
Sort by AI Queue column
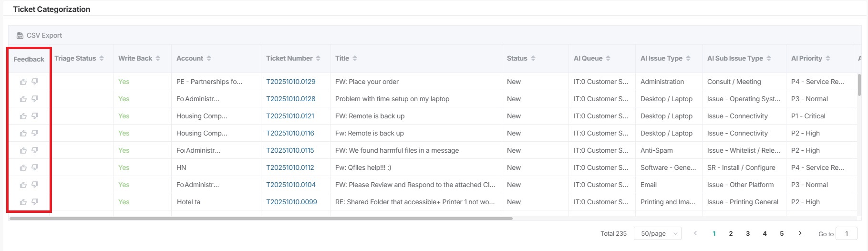pos(608,58)
